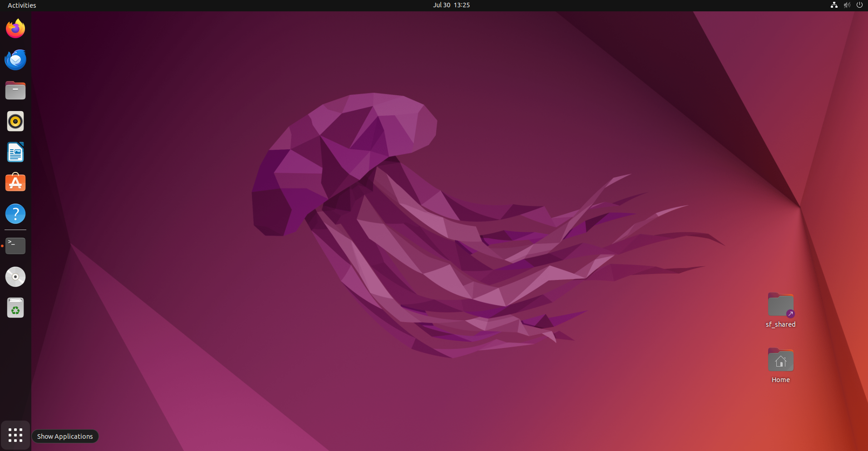Image resolution: width=868 pixels, height=451 pixels.
Task: Open the Files manager in the dock
Action: point(15,90)
